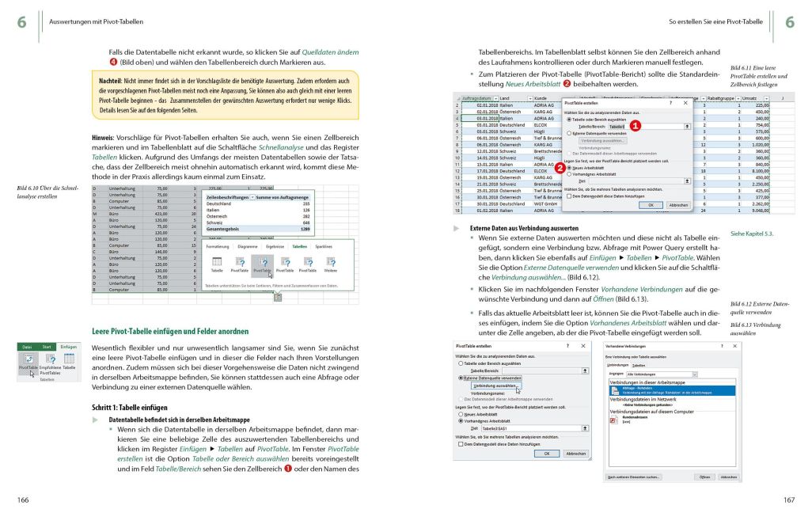Click the highlighted PivotTable suggestion under the cursor

click(262, 264)
